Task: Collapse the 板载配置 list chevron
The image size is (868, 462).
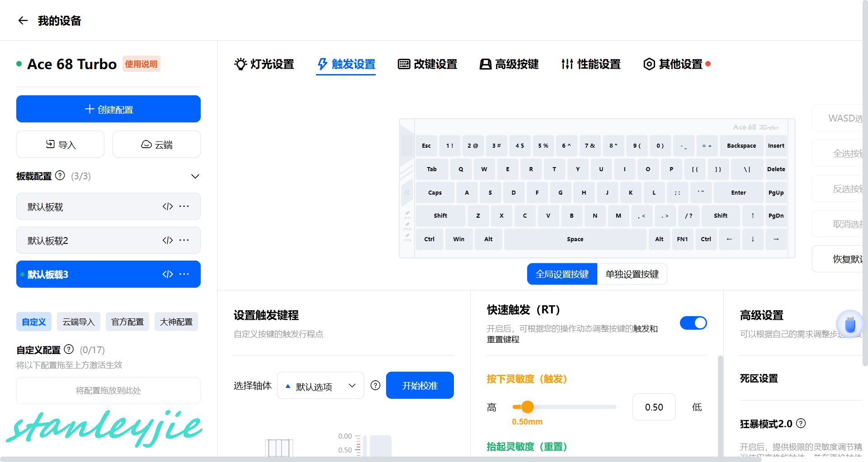Action: (195, 176)
